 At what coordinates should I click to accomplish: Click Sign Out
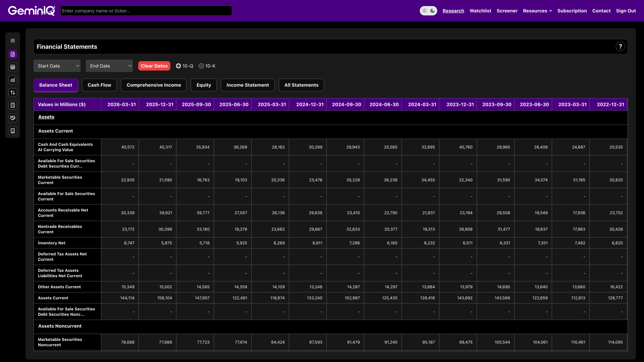tap(626, 11)
